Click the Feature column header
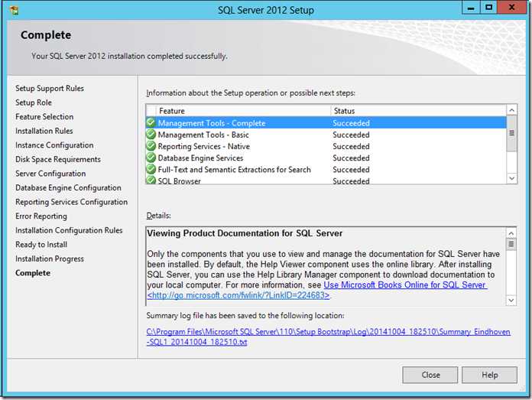Image resolution: width=532 pixels, height=400 pixels. [x=243, y=111]
